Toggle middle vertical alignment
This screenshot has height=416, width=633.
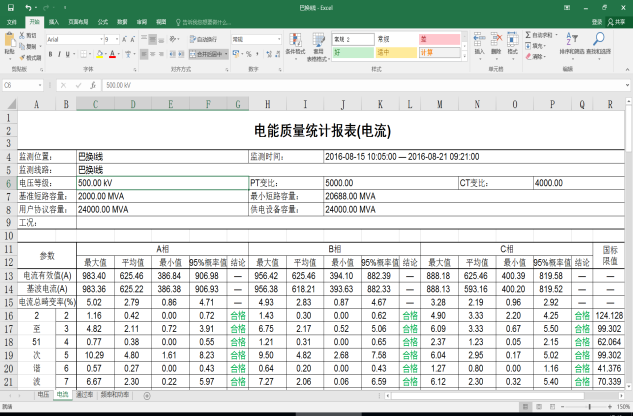153,39
